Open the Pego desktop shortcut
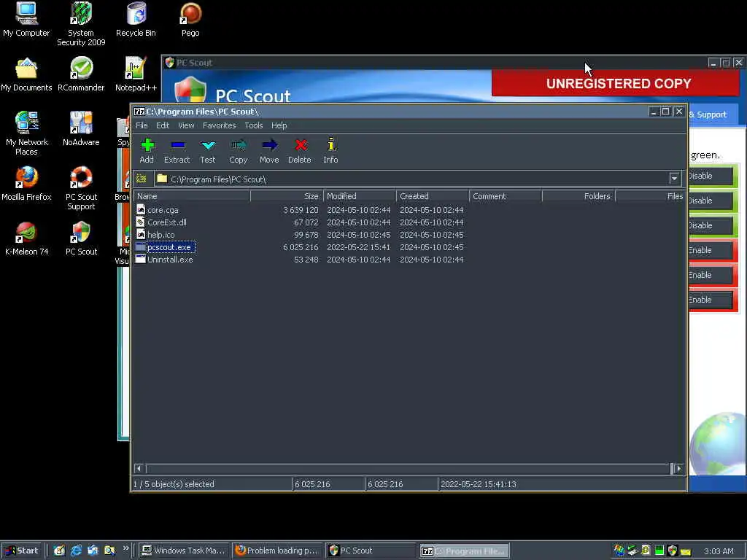This screenshot has width=747, height=560. 190,20
